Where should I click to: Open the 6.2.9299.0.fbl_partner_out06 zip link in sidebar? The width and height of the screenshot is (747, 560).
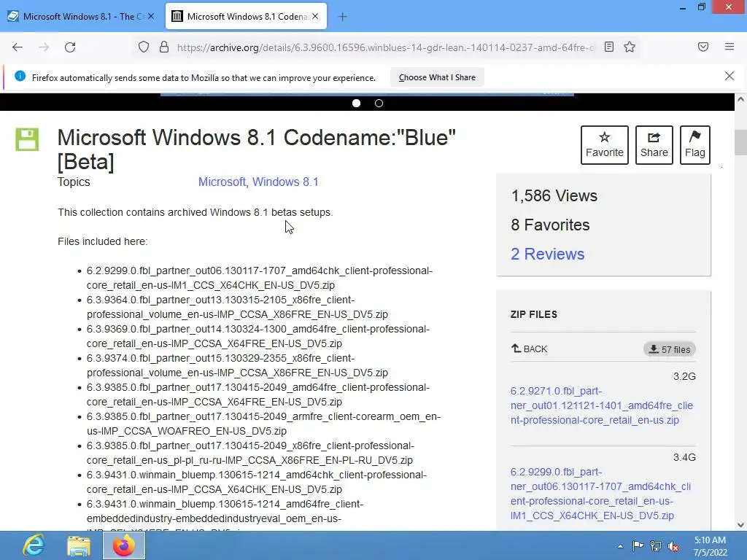pyautogui.click(x=600, y=494)
